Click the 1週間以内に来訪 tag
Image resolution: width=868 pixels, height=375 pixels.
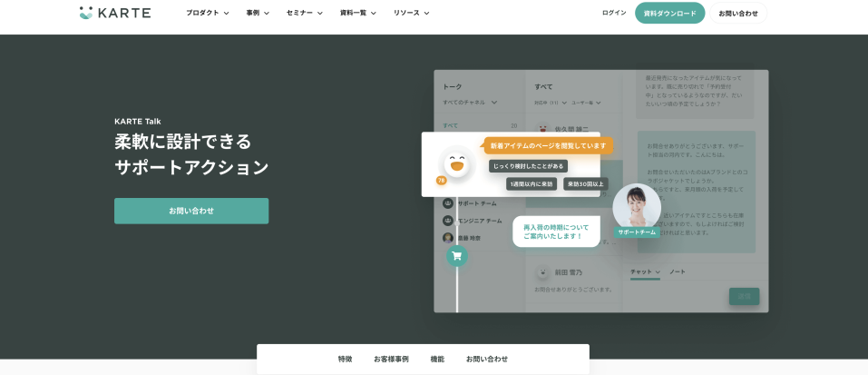pos(532,184)
